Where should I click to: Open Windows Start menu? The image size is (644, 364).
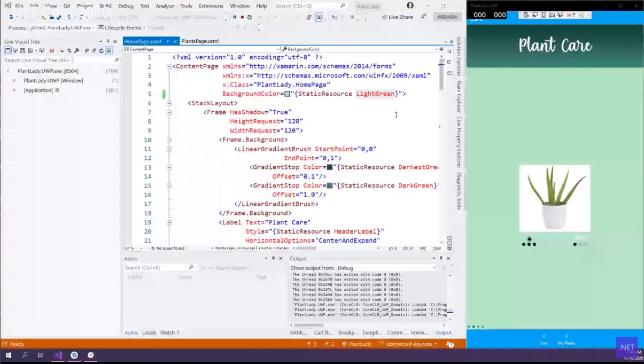point(9,355)
